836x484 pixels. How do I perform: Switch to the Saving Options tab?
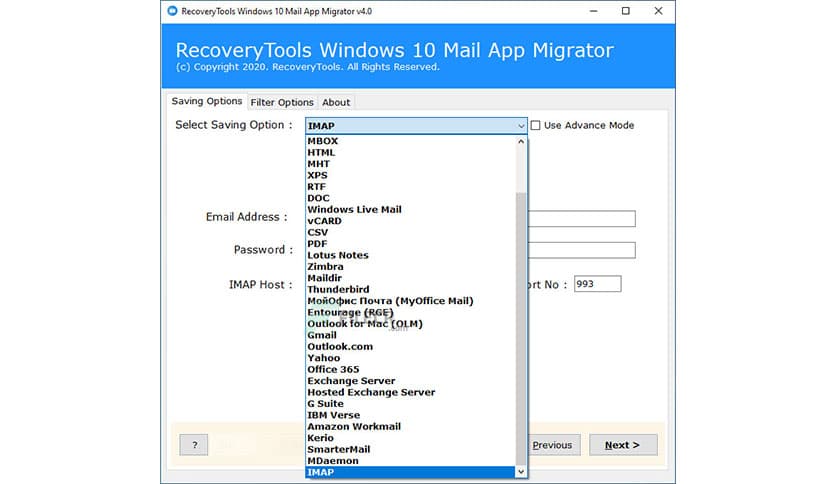tap(207, 101)
